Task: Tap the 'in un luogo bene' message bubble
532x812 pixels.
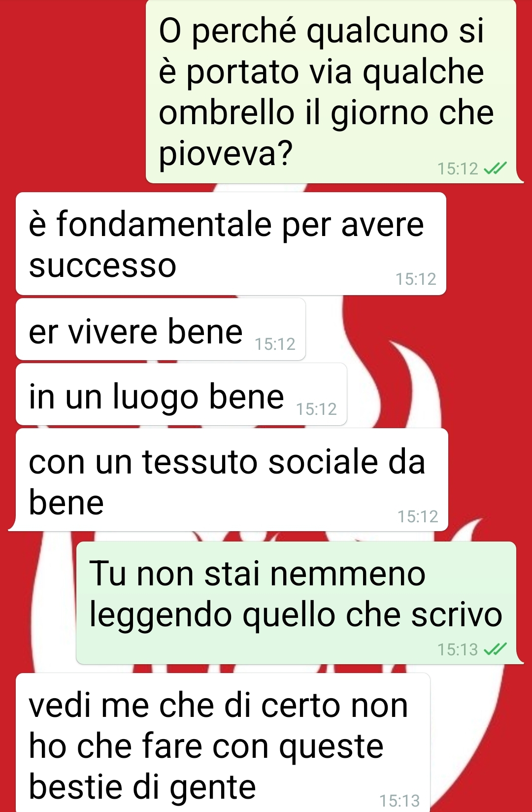Action: tap(181, 394)
